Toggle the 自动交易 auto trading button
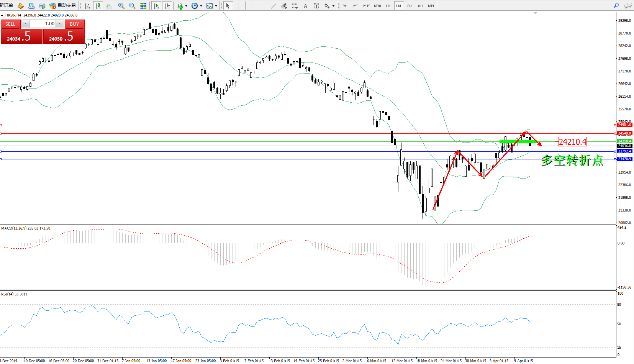Viewport: 634px width, 364px height. pos(63,5)
